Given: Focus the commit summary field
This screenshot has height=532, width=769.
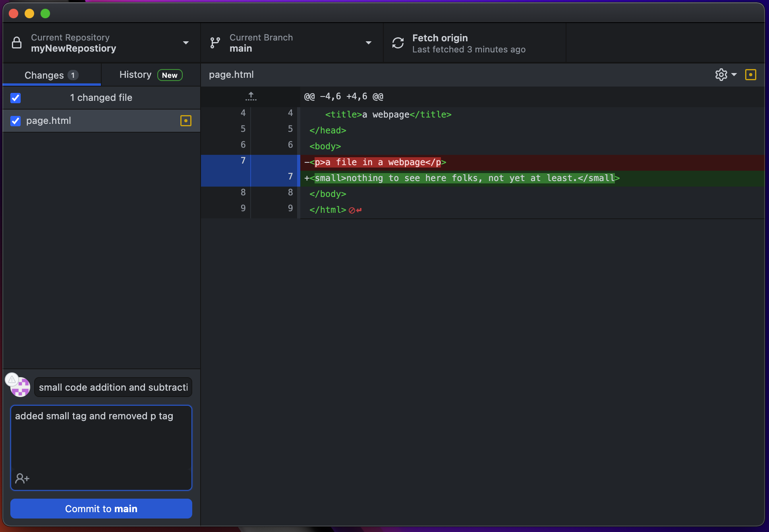Looking at the screenshot, I should pyautogui.click(x=113, y=387).
